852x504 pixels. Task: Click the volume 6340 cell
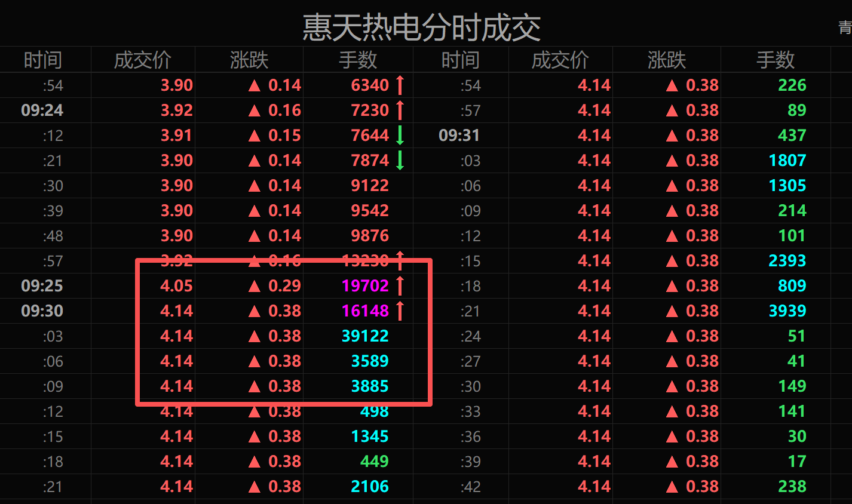370,85
